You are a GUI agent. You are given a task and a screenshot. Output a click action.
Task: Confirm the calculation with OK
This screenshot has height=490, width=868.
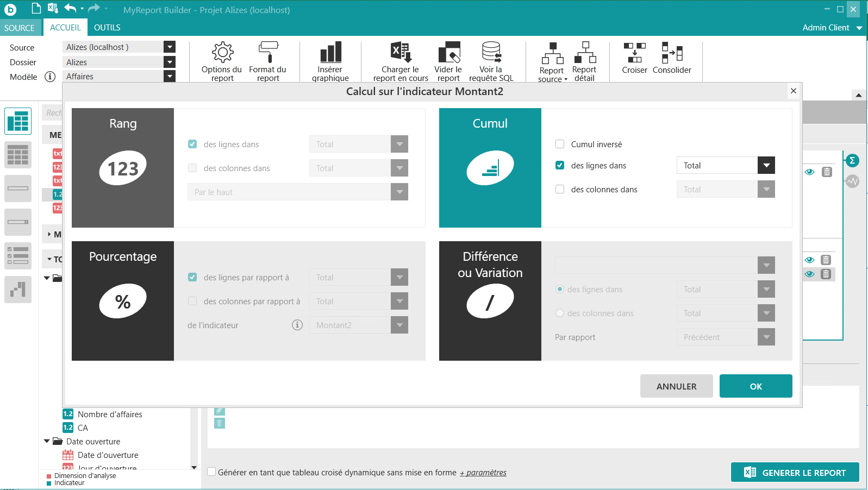tap(755, 386)
